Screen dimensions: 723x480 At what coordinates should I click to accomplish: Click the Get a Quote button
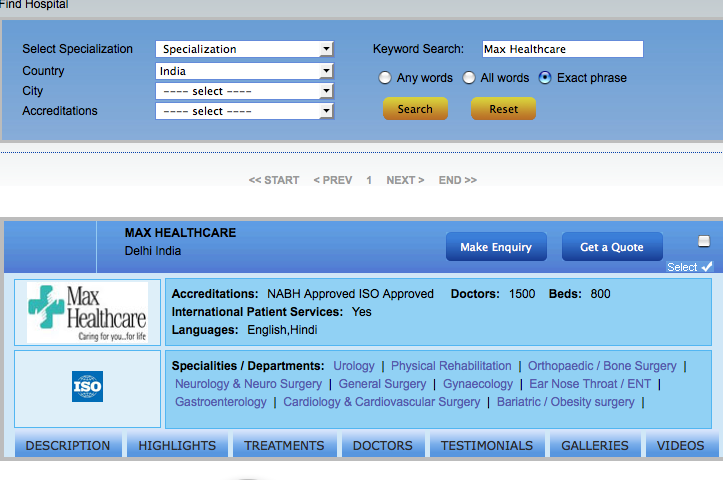click(x=612, y=247)
